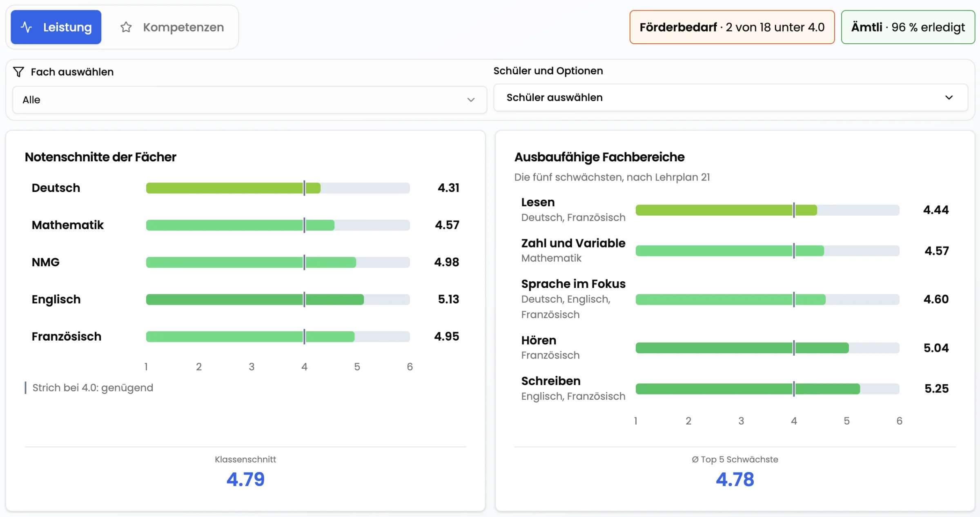Click the Sprache im Fokus heading
Image resolution: width=980 pixels, height=517 pixels.
pyautogui.click(x=573, y=284)
